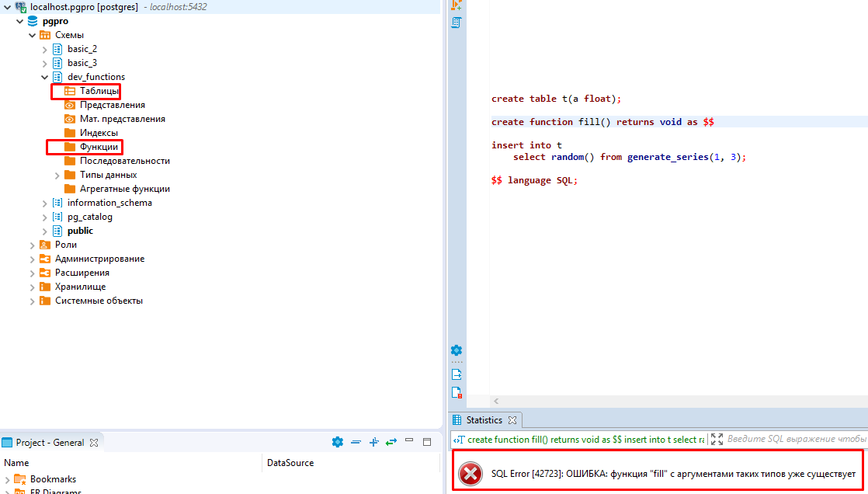Open the Индексы folder
The image size is (868, 494).
point(99,133)
